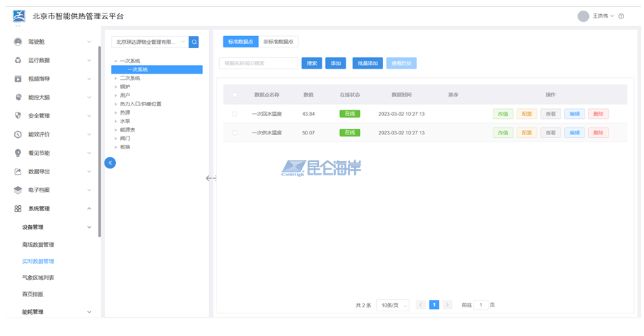Image resolution: width=644 pixels, height=336 pixels.
Task: Click the left sidebar vertical scrollbar
Action: [x=100, y=141]
